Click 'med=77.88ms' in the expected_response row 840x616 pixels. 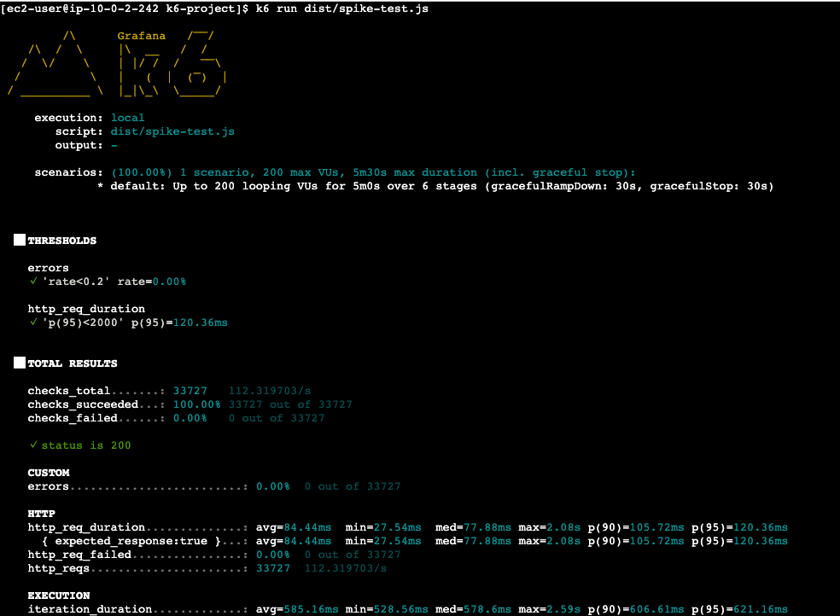pos(473,541)
